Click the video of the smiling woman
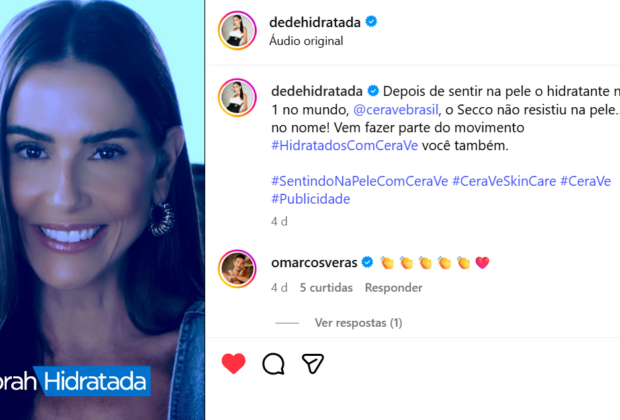Screen dimensions: 620x420 pyautogui.click(x=102, y=210)
